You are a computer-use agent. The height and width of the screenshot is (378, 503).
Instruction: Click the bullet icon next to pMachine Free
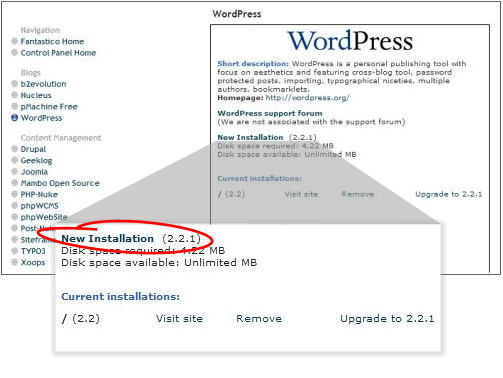[14, 106]
